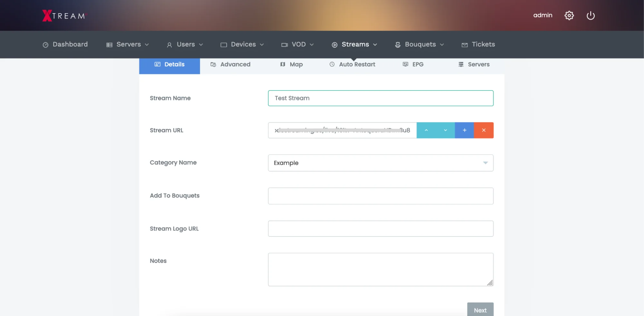Open the EPG tab
The width and height of the screenshot is (644, 316).
click(x=413, y=64)
